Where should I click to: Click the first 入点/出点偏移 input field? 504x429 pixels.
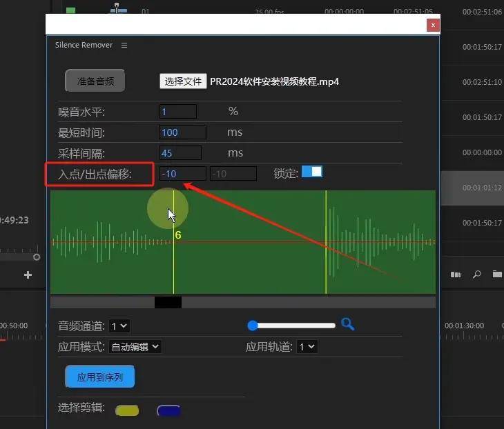[183, 174]
